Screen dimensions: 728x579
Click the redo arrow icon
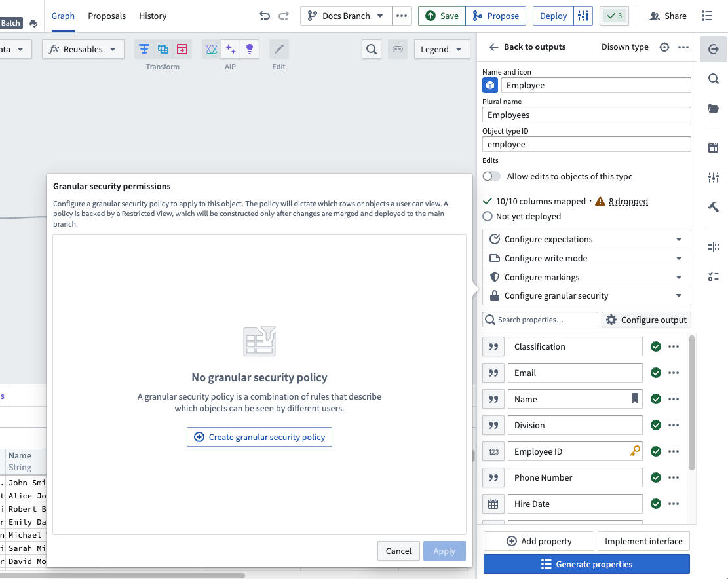pyautogui.click(x=284, y=16)
